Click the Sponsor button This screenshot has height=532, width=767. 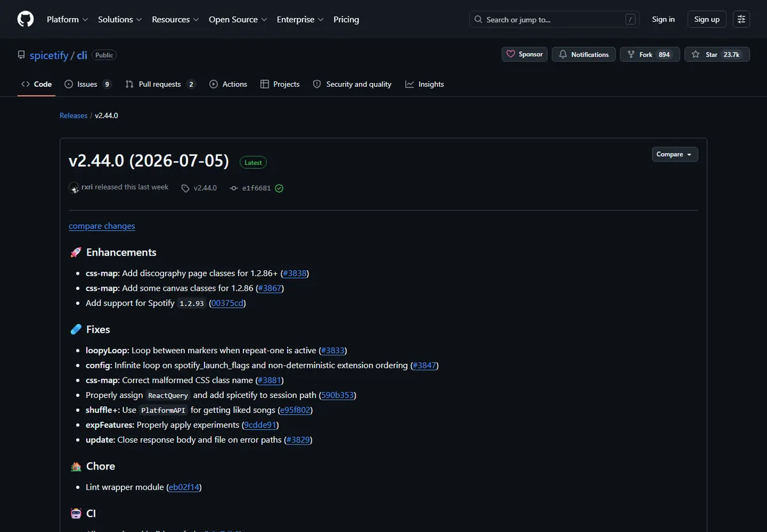coord(525,54)
